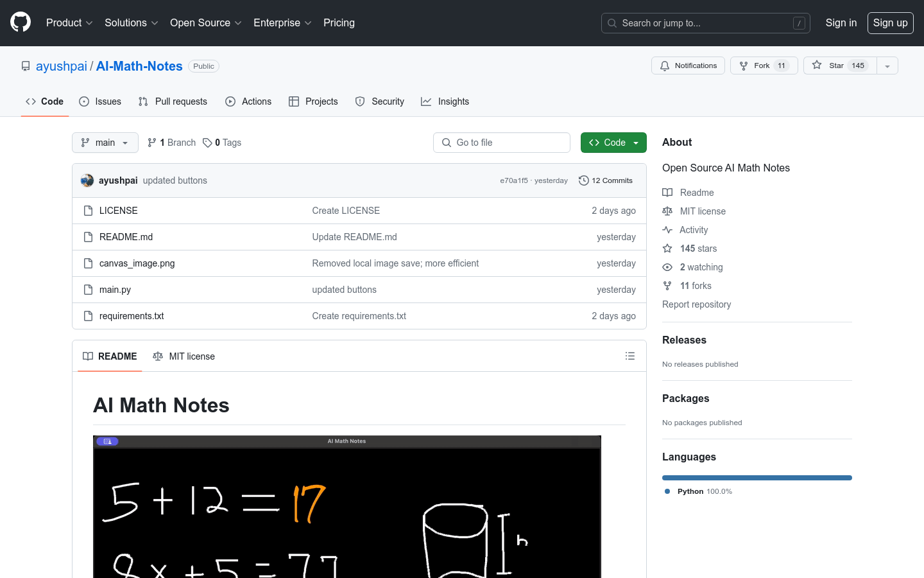Expand the Enterprise menu
Screen dimensions: 924x578
(x=282, y=22)
